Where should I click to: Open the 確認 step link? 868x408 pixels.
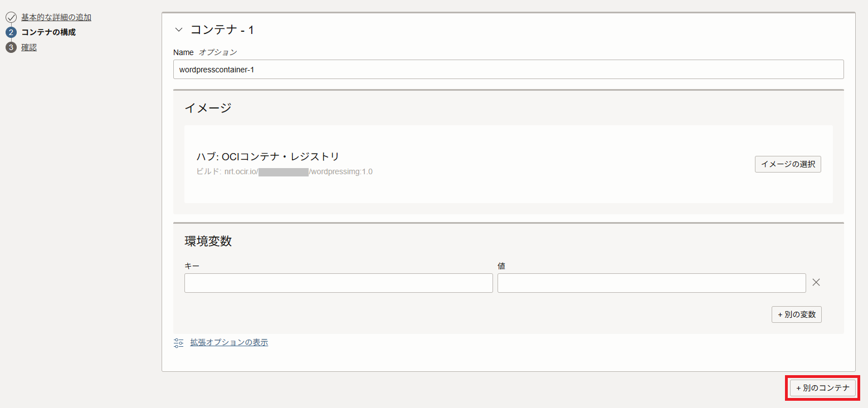coord(29,47)
